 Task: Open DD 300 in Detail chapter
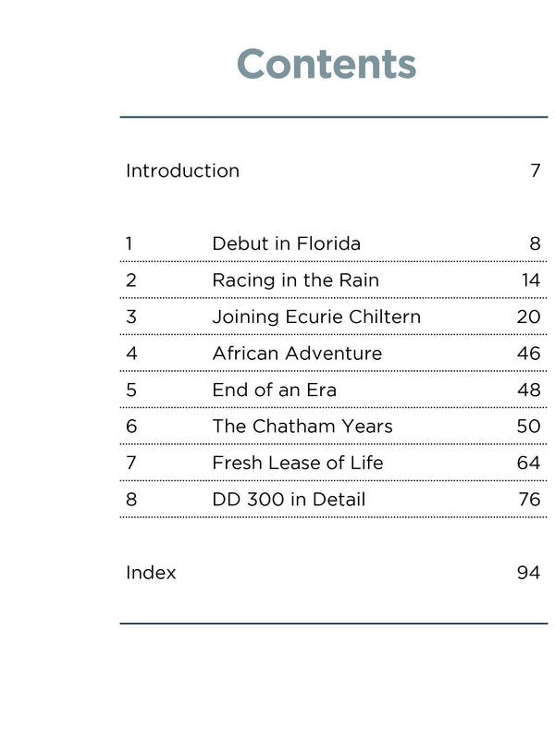289,499
